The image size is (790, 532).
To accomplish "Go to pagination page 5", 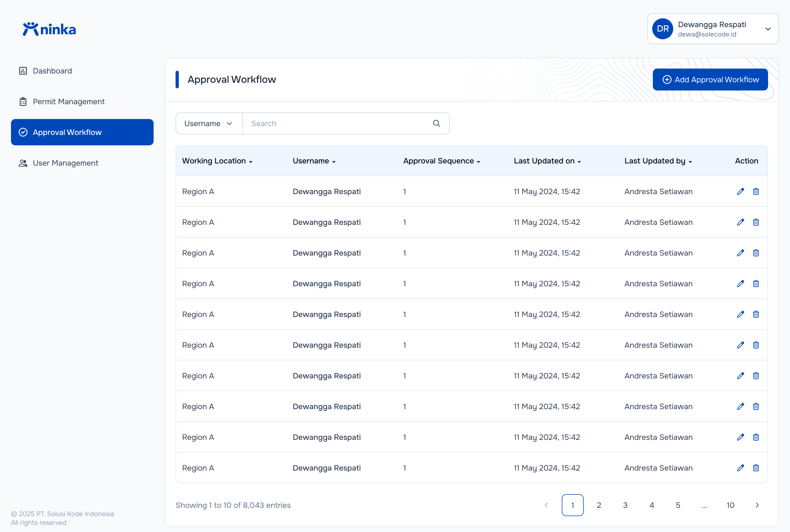I will (678, 505).
